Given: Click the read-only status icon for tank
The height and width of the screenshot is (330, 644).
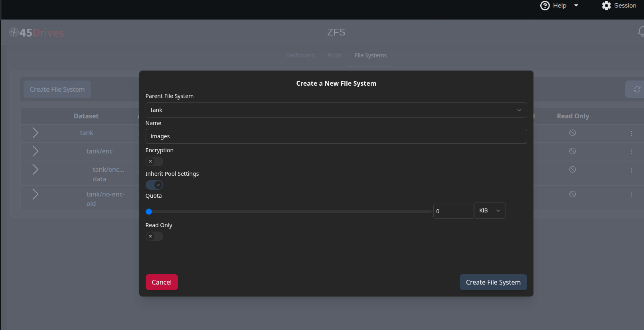Looking at the screenshot, I should pyautogui.click(x=572, y=133).
